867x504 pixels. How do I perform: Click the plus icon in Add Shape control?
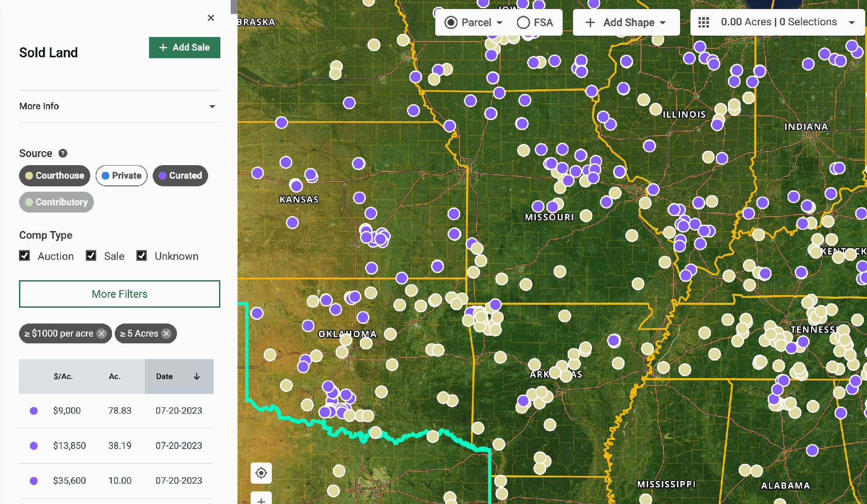(590, 22)
